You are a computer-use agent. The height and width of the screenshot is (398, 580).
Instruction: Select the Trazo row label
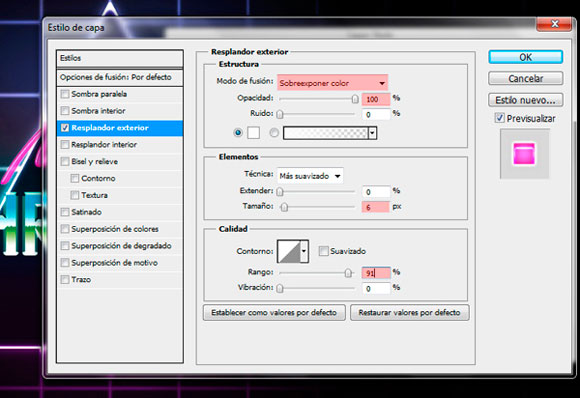coord(81,279)
